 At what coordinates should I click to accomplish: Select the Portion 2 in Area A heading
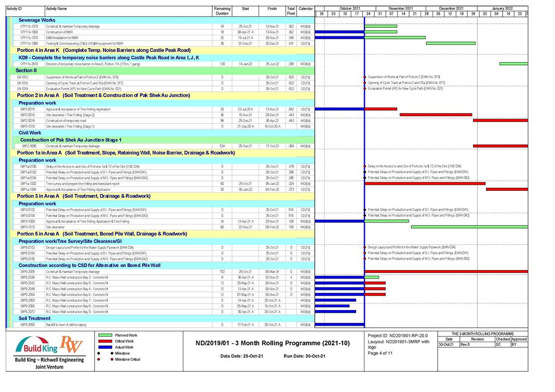pos(103,95)
